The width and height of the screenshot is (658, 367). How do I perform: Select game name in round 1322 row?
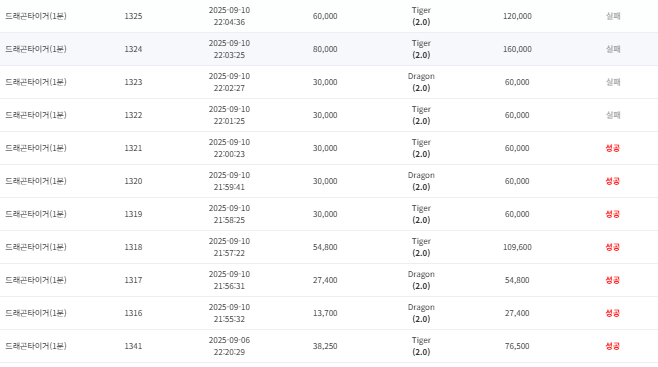36,115
